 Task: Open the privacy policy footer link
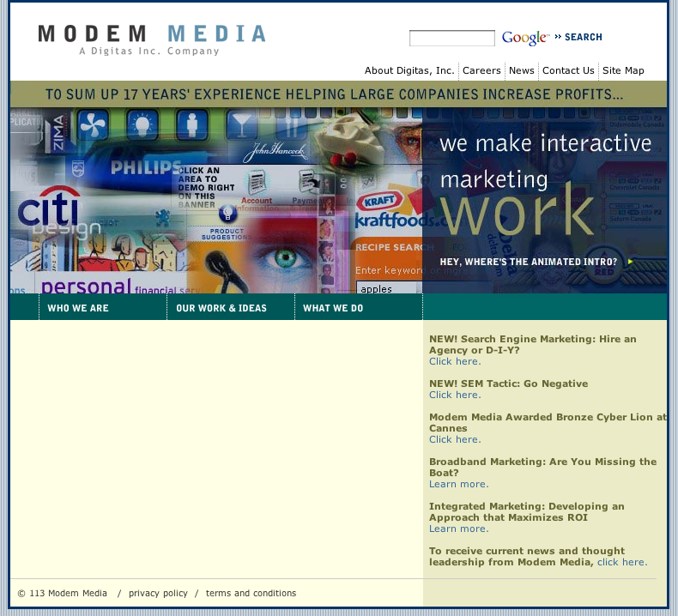(158, 593)
